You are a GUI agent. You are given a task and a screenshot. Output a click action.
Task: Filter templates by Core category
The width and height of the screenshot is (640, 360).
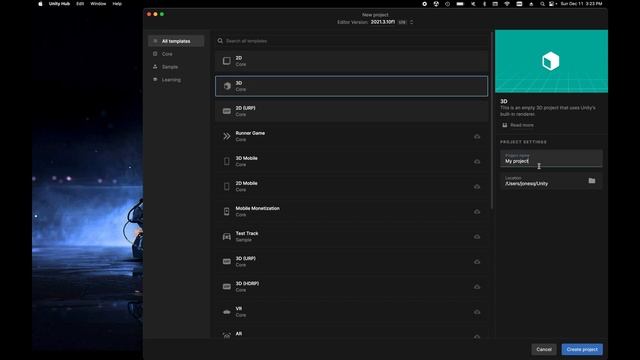click(x=176, y=54)
